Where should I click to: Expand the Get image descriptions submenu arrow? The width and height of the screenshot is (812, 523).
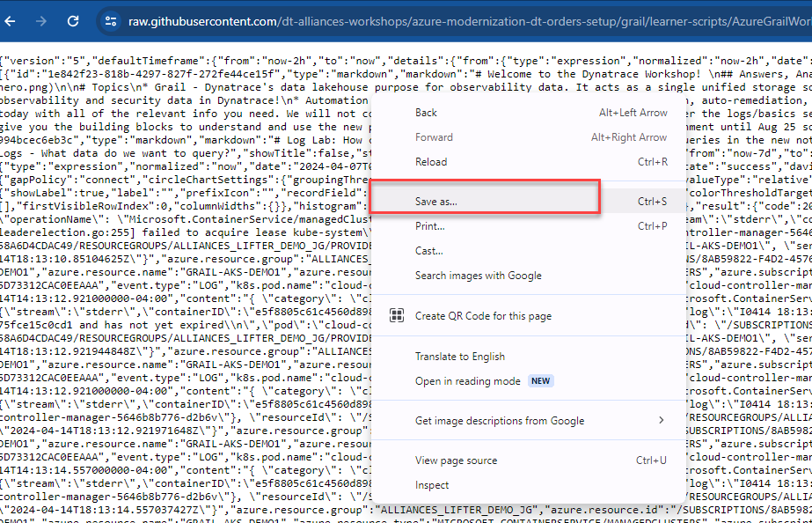[x=661, y=421]
